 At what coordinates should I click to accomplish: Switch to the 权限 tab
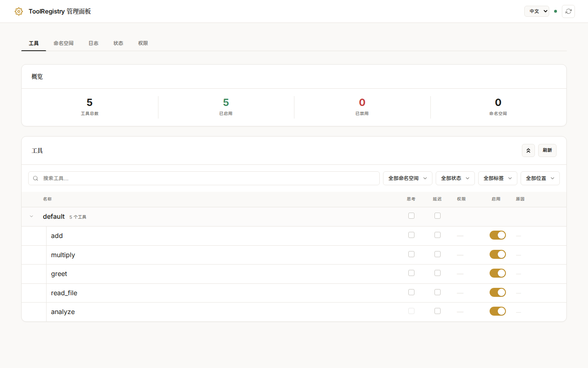[143, 43]
